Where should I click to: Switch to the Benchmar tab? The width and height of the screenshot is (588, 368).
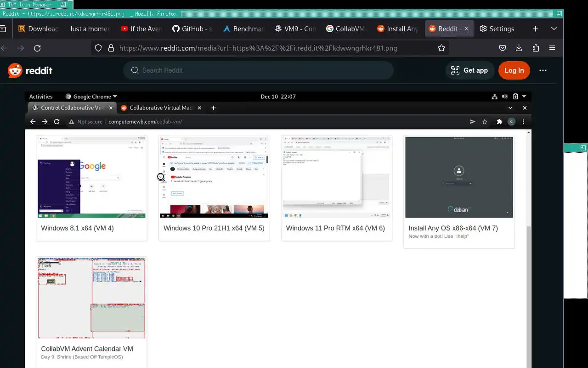[243, 29]
